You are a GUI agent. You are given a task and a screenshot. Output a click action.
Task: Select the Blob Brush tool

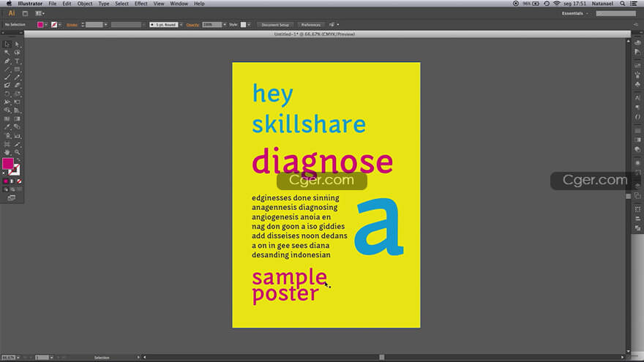click(7, 86)
